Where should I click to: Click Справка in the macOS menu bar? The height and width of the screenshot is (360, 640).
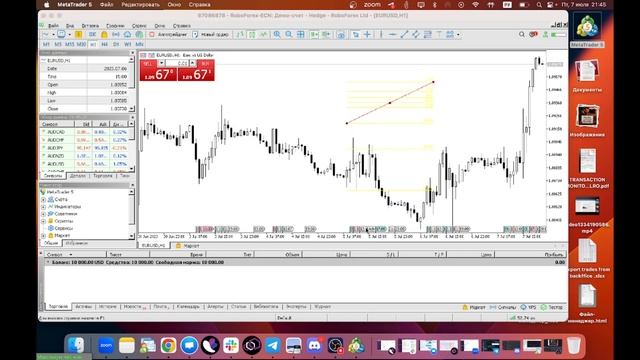click(200, 5)
